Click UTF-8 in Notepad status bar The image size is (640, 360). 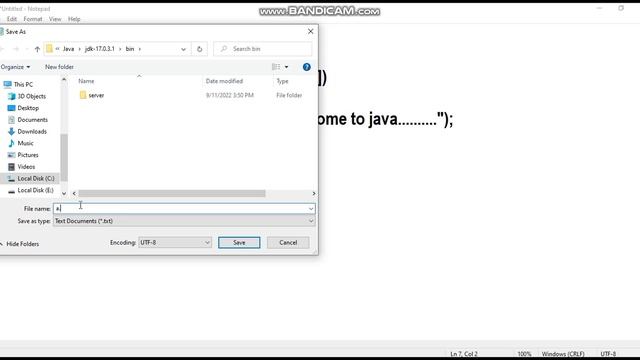pos(608,354)
